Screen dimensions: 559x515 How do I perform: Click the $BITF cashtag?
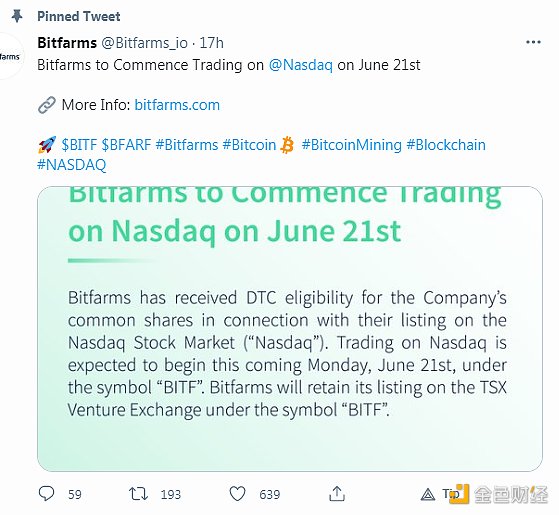[79, 145]
